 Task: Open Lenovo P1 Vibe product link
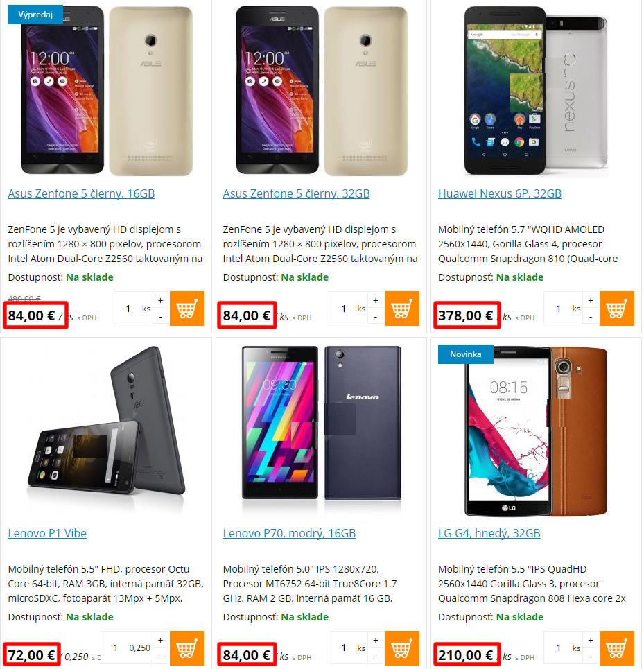click(47, 533)
